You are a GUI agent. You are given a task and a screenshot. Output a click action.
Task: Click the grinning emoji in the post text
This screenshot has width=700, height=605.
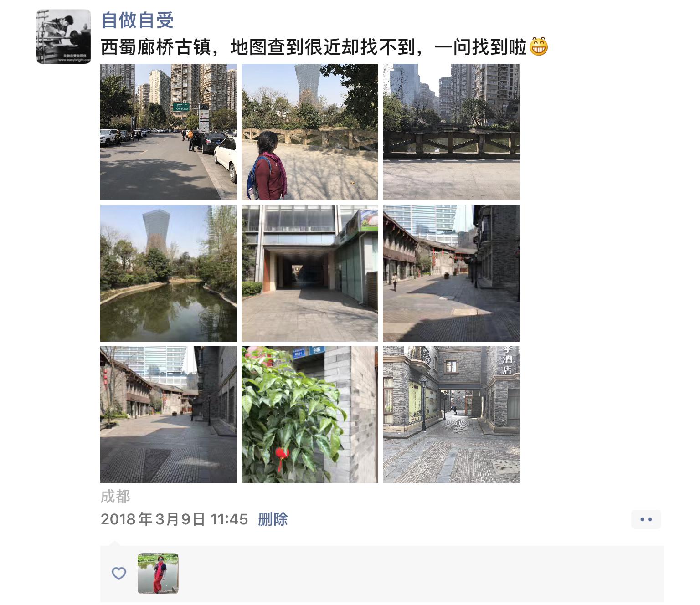click(x=538, y=47)
